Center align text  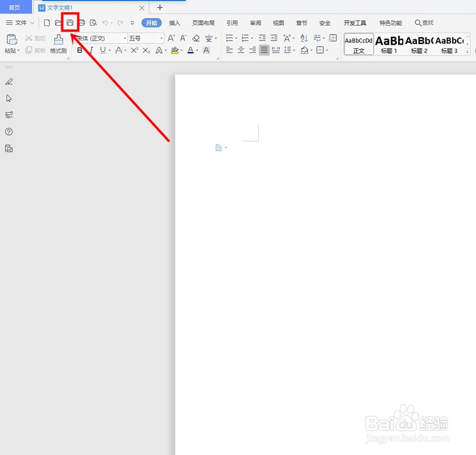[x=241, y=50]
